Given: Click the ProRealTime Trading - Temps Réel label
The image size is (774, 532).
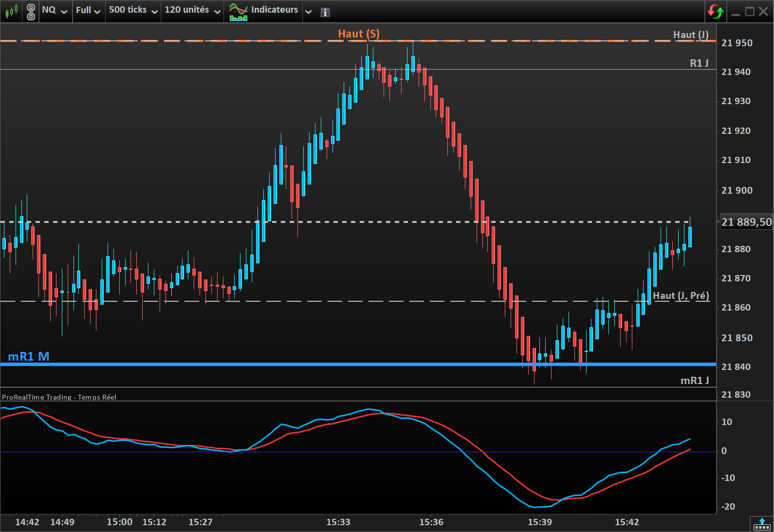Looking at the screenshot, I should [x=59, y=397].
